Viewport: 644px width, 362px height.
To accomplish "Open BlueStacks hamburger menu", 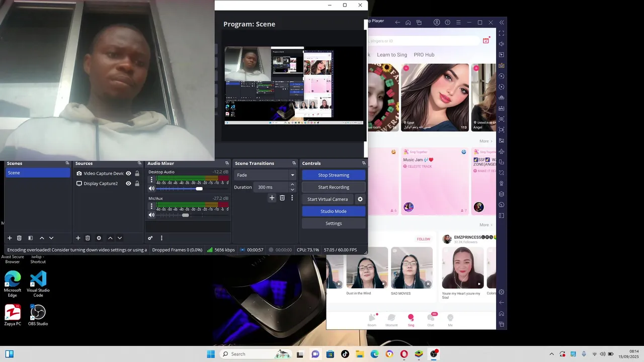I will tap(458, 22).
